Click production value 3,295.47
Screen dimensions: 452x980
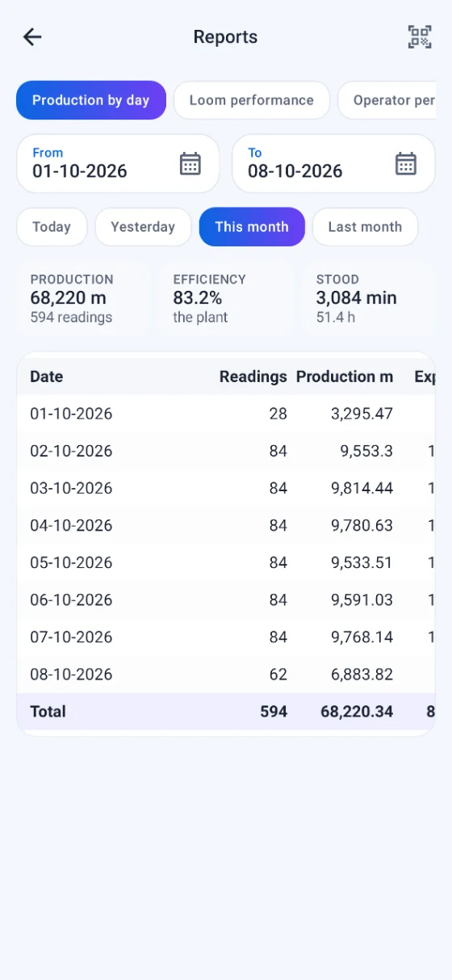click(362, 414)
